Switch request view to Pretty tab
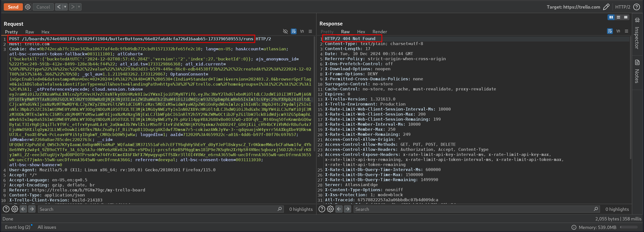This screenshot has width=644, height=232. coord(11,32)
